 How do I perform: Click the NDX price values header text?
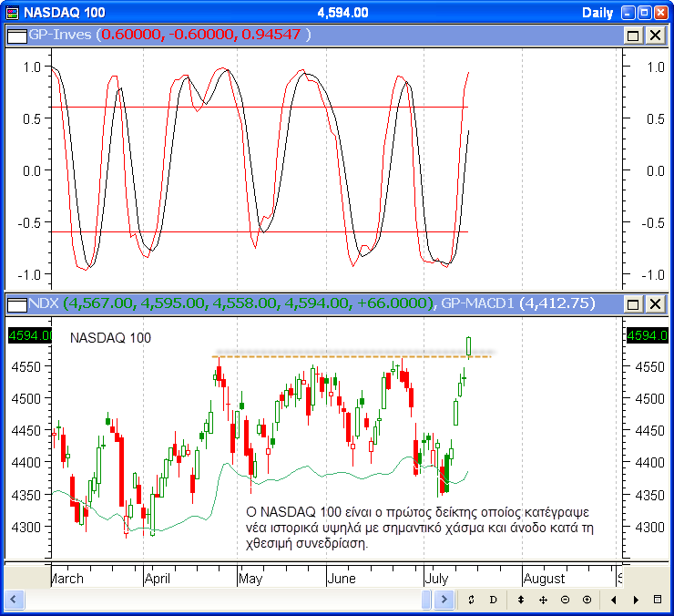click(x=250, y=303)
